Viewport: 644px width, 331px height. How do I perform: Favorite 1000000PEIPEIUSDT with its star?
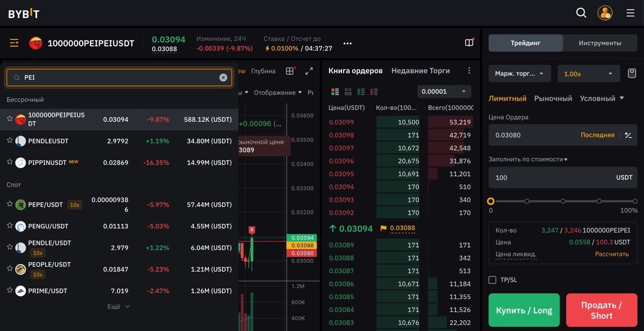point(10,119)
